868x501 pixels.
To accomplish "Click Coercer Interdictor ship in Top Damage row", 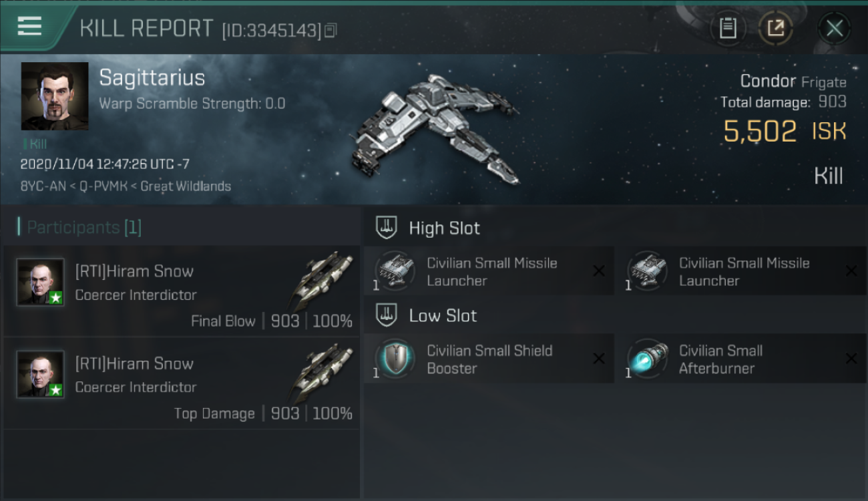I will pyautogui.click(x=323, y=373).
